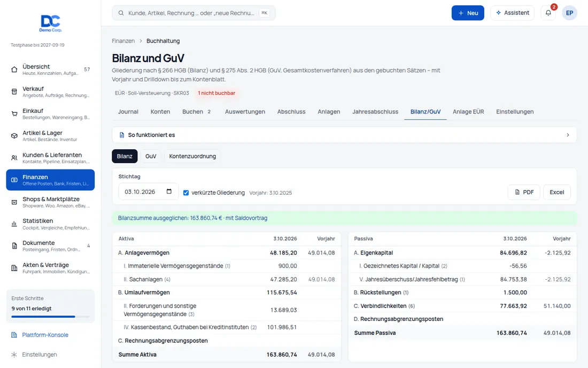The height and width of the screenshot is (368, 588).
Task: Click the file icon on the PDF button
Action: point(517,192)
